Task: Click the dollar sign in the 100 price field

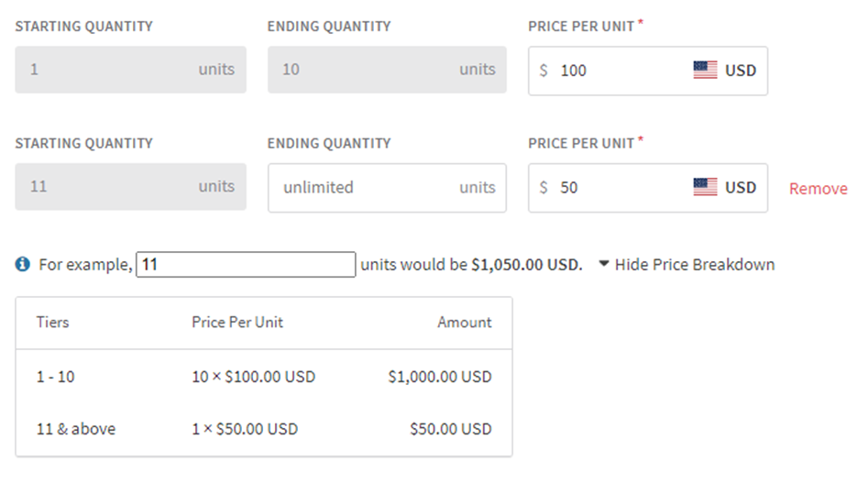Action: [544, 70]
